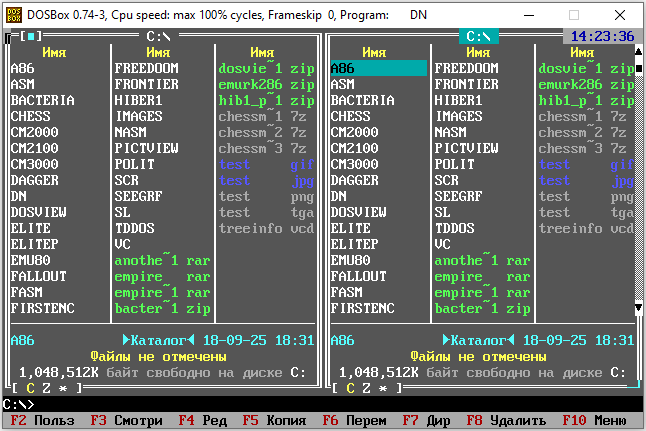Image resolution: width=646 pixels, height=431 pixels.
Task: Select CM3000 folder in right panel
Action: point(355,164)
